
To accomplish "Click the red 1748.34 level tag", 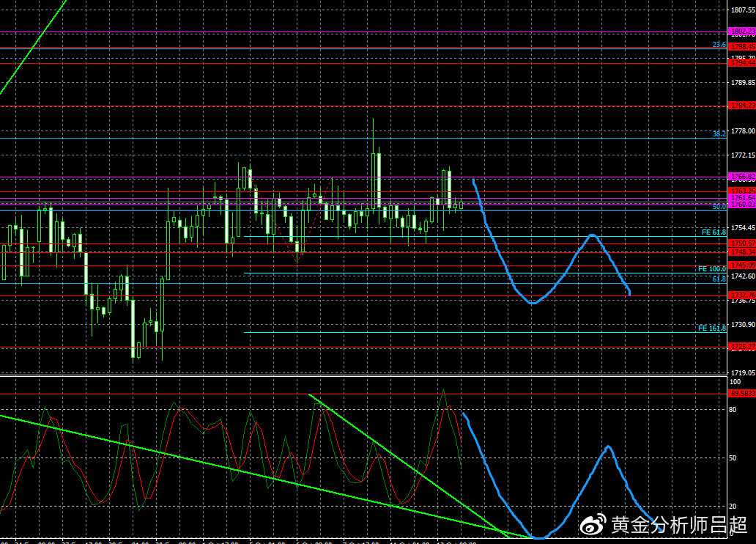I will click(x=741, y=252).
